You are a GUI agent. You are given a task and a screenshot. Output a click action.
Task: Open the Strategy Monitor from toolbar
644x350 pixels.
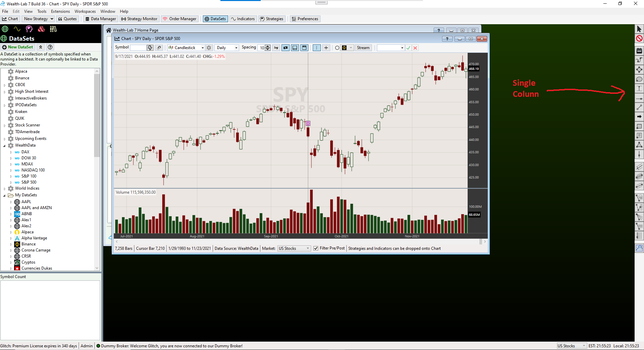pos(139,19)
